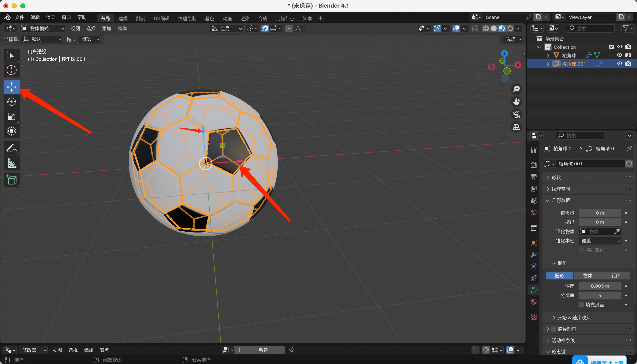The image size is (637, 364).
Task: Activate the Annotate pencil tool
Action: (x=12, y=148)
